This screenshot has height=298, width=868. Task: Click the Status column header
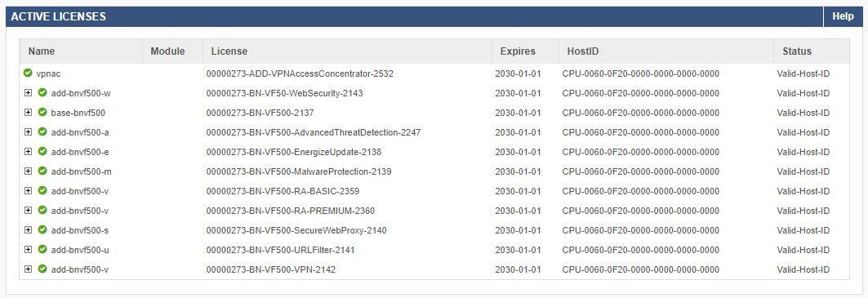[797, 51]
